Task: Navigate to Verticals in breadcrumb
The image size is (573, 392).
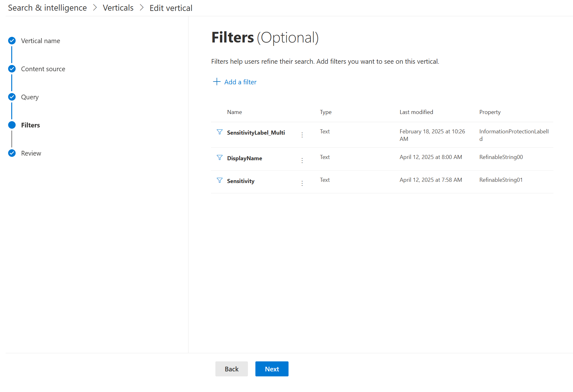Action: pyautogui.click(x=118, y=8)
